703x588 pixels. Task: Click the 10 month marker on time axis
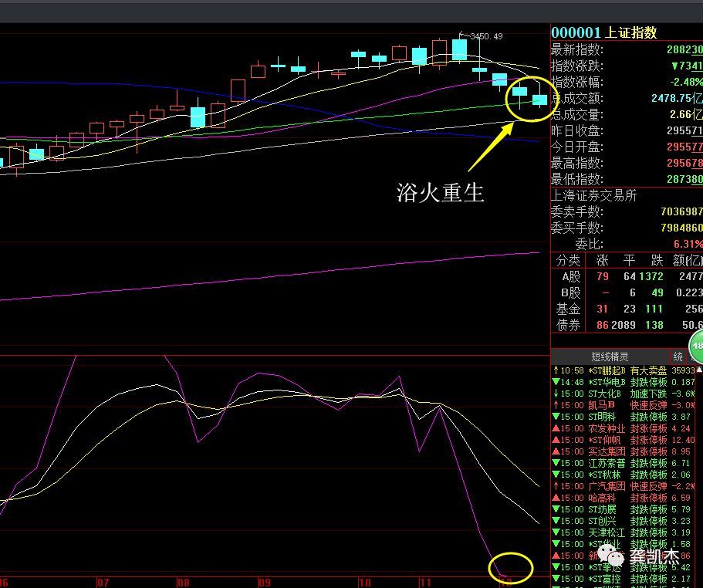[x=364, y=583]
